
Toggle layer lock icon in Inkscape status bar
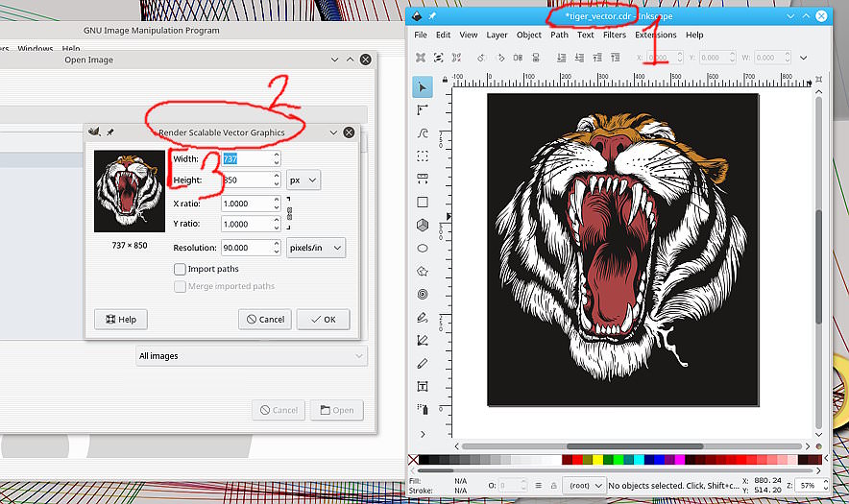point(553,486)
